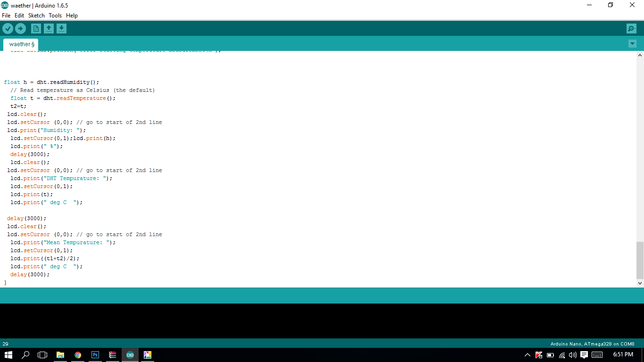The image size is (644, 362).
Task: Click the editor's vertical scrollbar thumb
Action: (640, 260)
